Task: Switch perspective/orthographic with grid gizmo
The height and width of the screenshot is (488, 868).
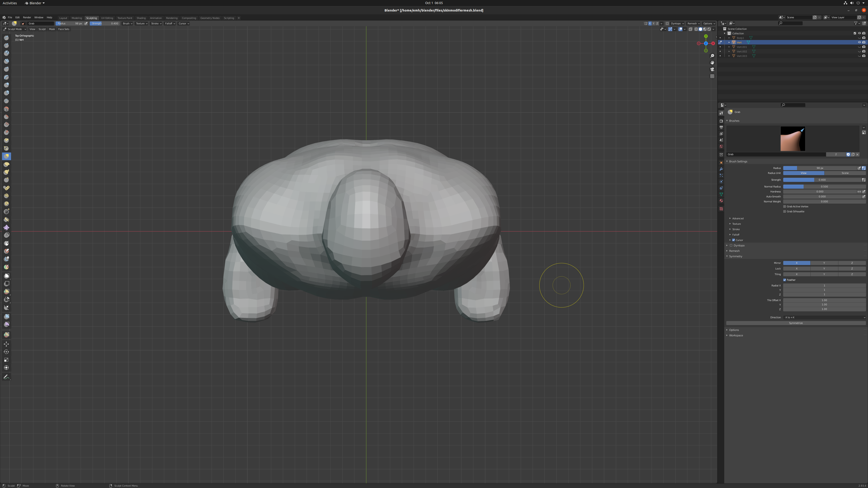Action: click(712, 76)
